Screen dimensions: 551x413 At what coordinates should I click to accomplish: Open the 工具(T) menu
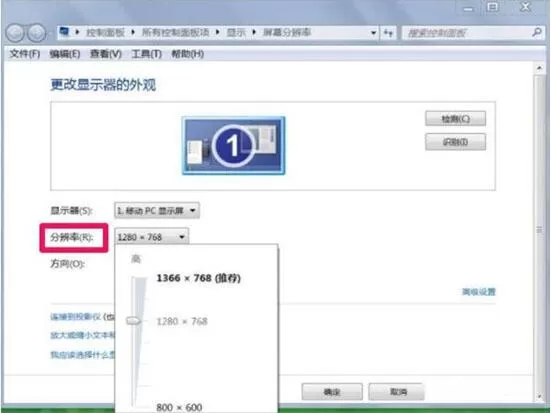click(x=147, y=54)
